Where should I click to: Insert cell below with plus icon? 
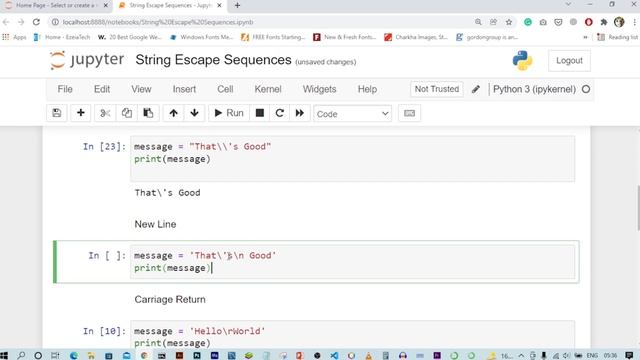[81, 113]
